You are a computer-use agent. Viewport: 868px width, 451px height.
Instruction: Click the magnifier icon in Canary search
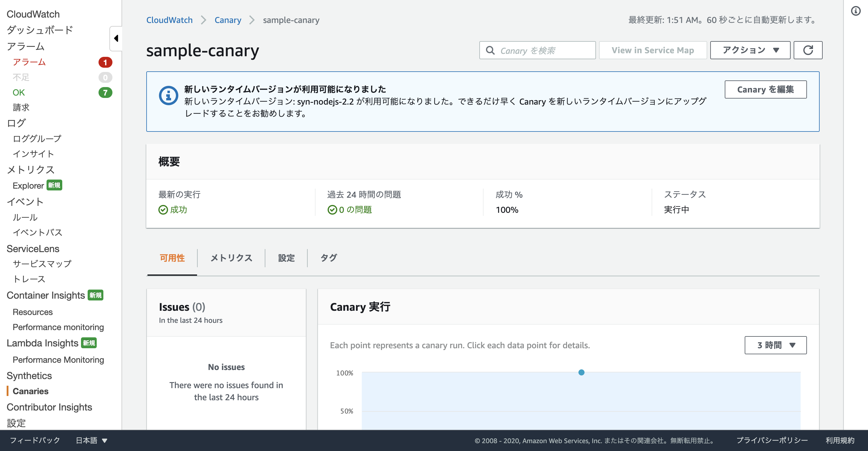[x=490, y=50]
